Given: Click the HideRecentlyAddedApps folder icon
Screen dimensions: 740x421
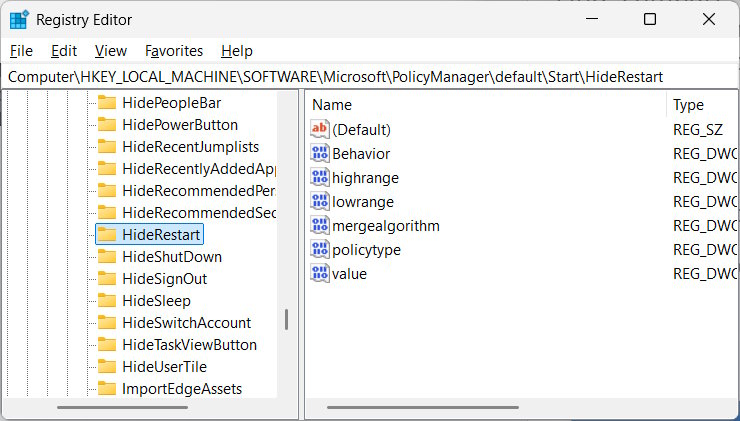Looking at the screenshot, I should point(107,168).
